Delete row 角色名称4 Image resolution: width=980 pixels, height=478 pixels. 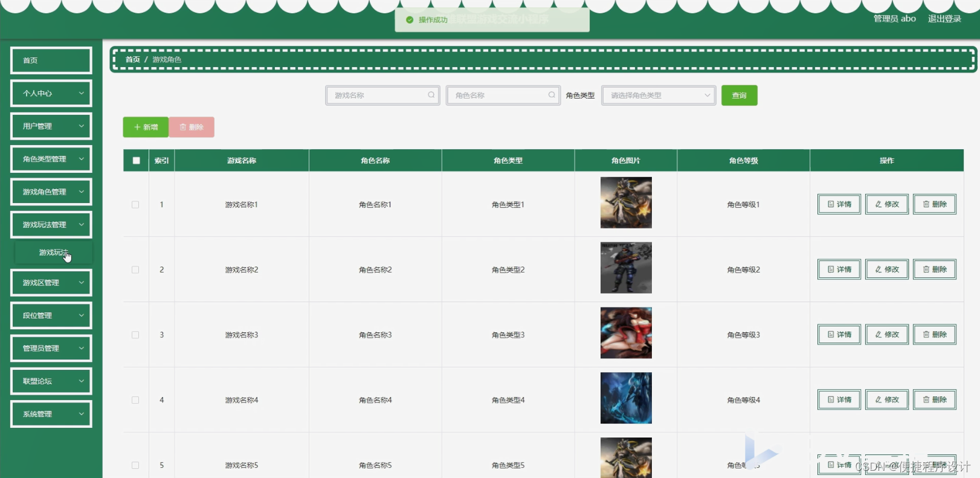point(935,400)
